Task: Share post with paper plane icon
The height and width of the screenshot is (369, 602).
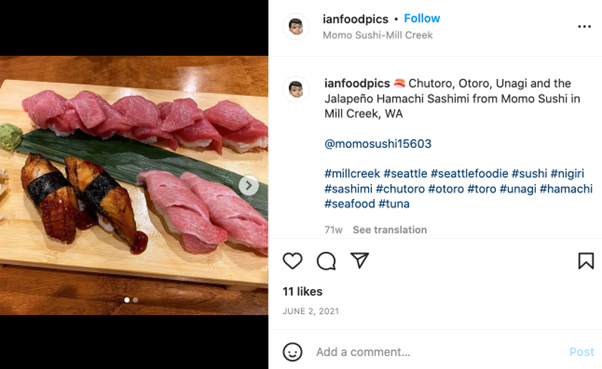Action: (x=360, y=260)
